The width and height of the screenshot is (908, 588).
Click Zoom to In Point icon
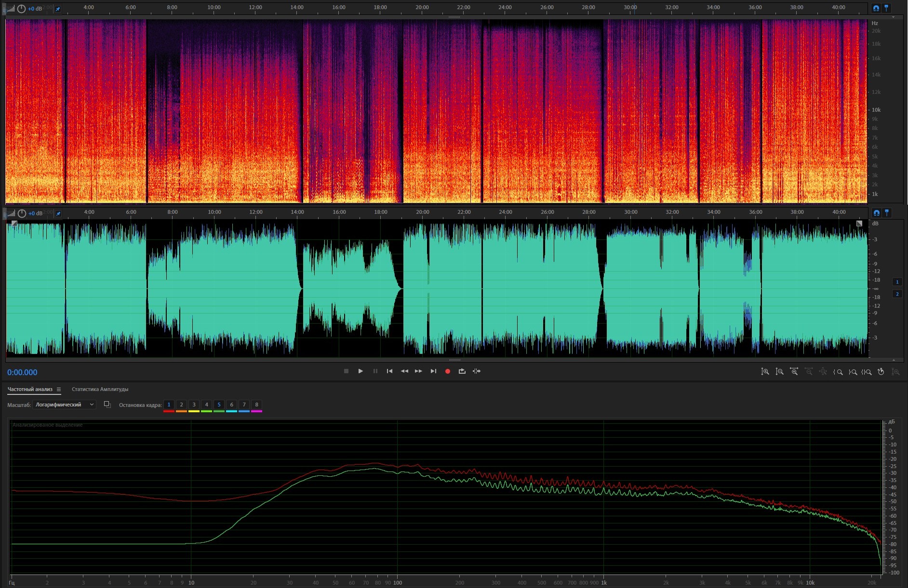click(x=838, y=372)
